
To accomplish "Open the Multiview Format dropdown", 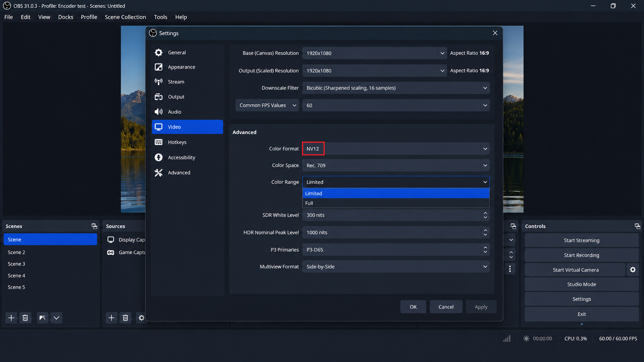I will coord(396,267).
